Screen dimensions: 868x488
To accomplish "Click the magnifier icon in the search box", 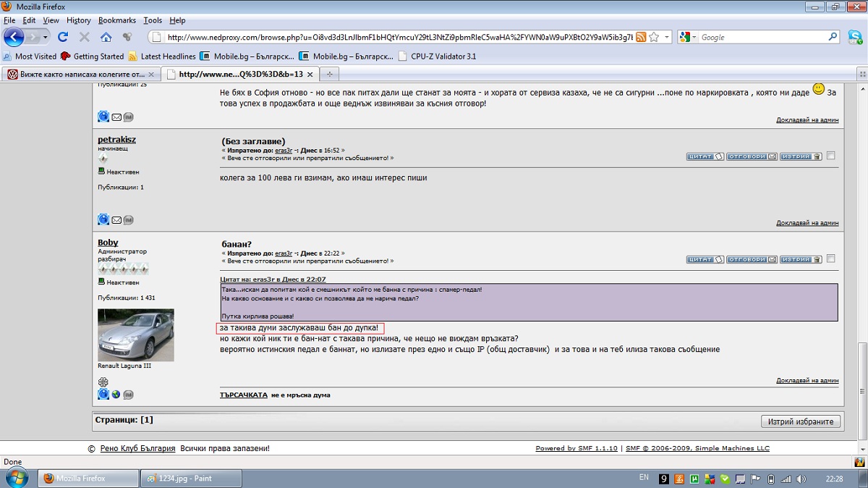I will pyautogui.click(x=833, y=37).
